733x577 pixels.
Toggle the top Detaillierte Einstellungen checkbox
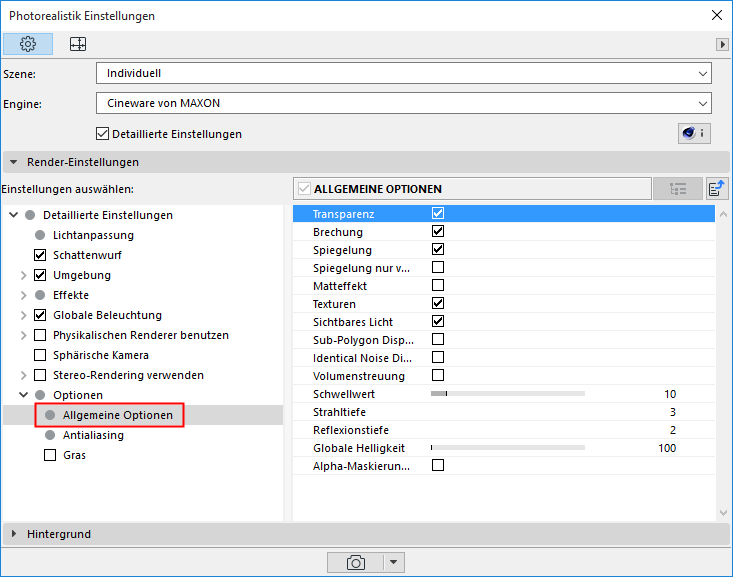[x=102, y=134]
